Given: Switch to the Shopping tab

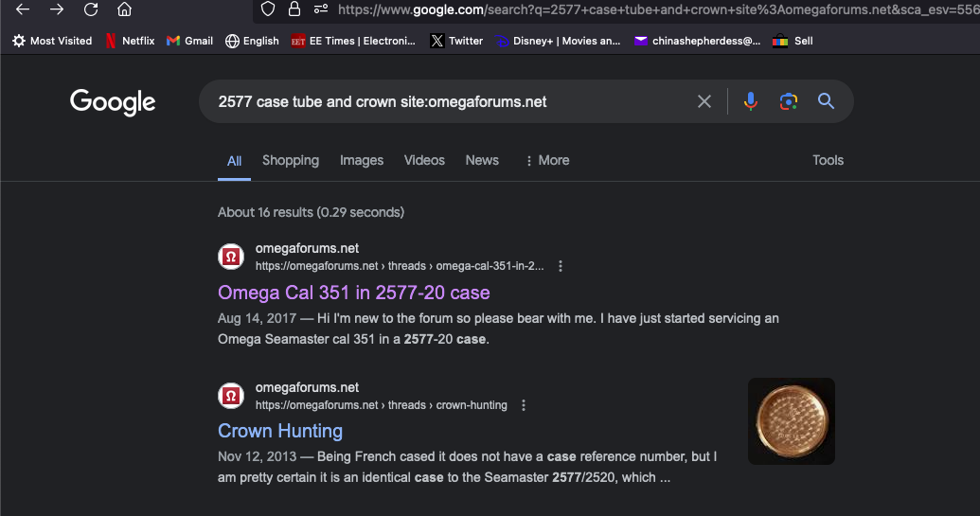Looking at the screenshot, I should pyautogui.click(x=291, y=160).
